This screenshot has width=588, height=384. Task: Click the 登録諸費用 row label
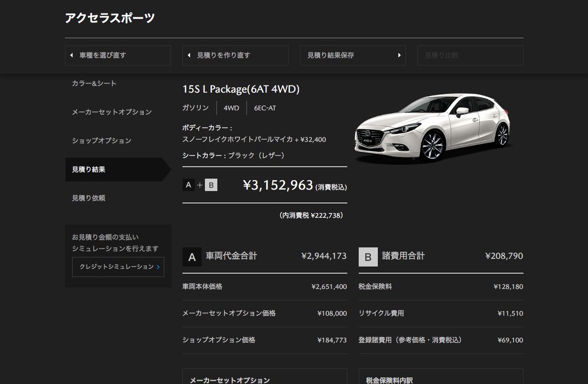[410, 340]
